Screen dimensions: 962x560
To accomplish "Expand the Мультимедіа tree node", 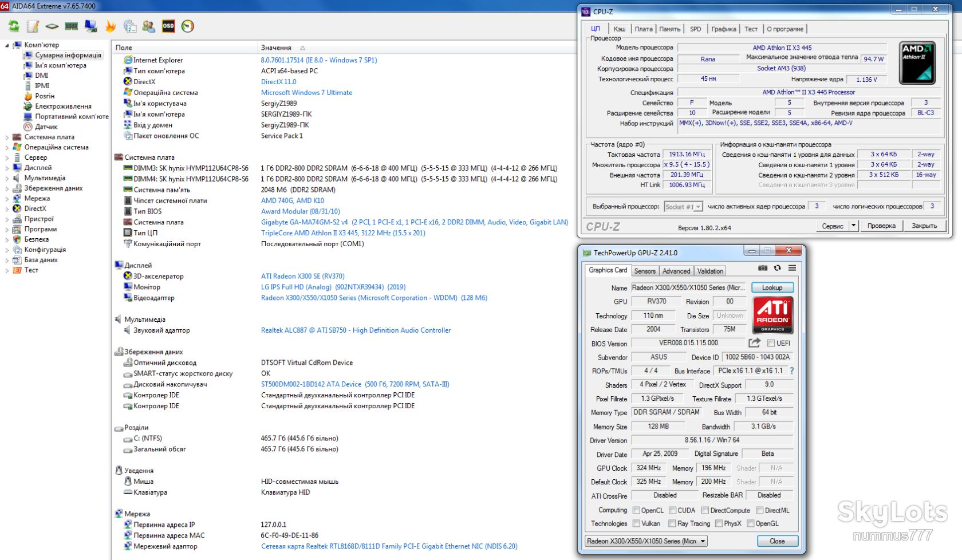I will click(7, 179).
